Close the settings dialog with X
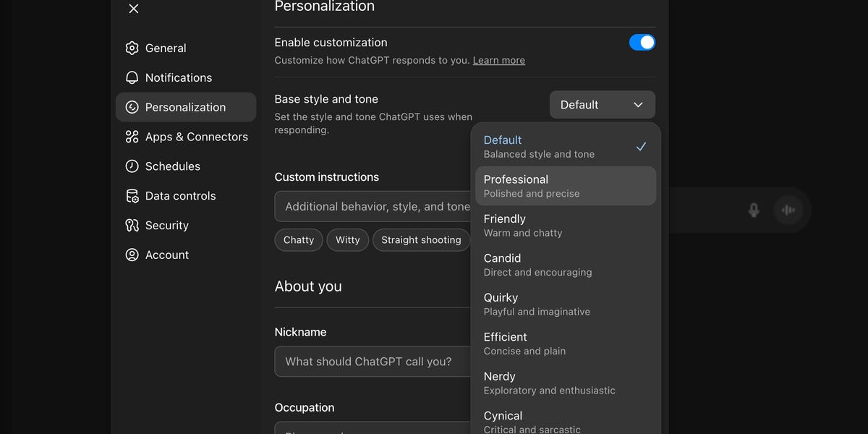This screenshot has width=868, height=434. pos(134,9)
